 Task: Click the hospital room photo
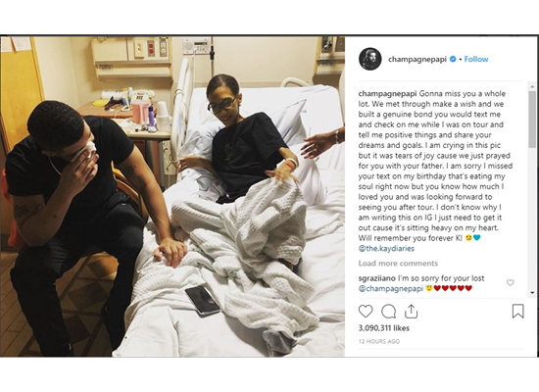(x=172, y=196)
